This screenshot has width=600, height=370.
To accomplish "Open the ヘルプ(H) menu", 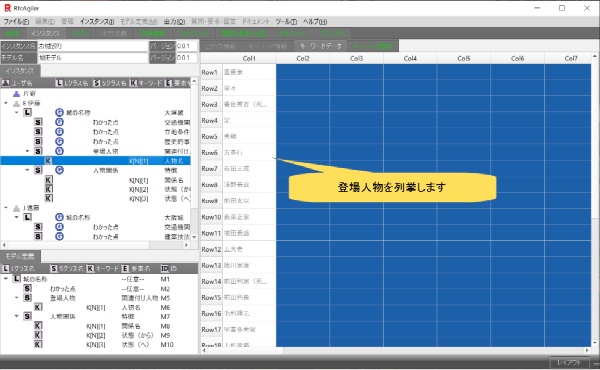I will pos(315,21).
